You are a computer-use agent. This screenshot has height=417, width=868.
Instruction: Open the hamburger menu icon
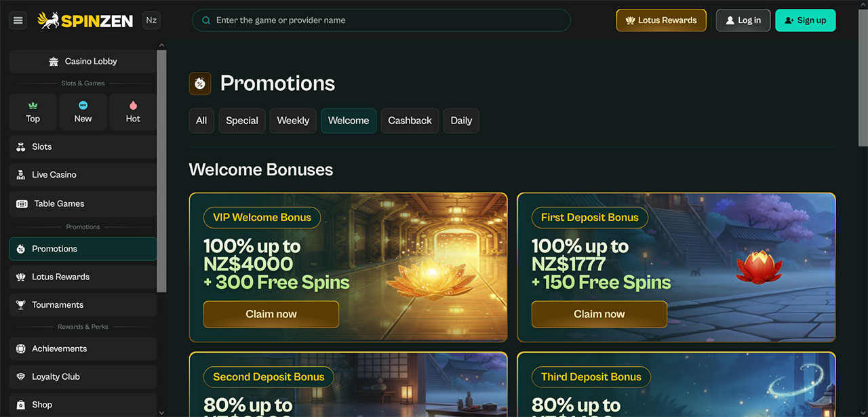(18, 20)
